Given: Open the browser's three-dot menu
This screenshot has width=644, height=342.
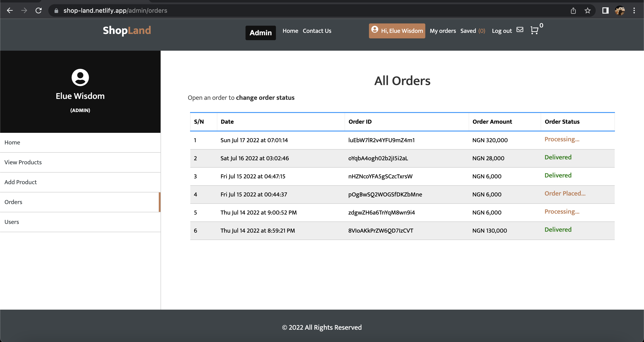Looking at the screenshot, I should tap(635, 10).
